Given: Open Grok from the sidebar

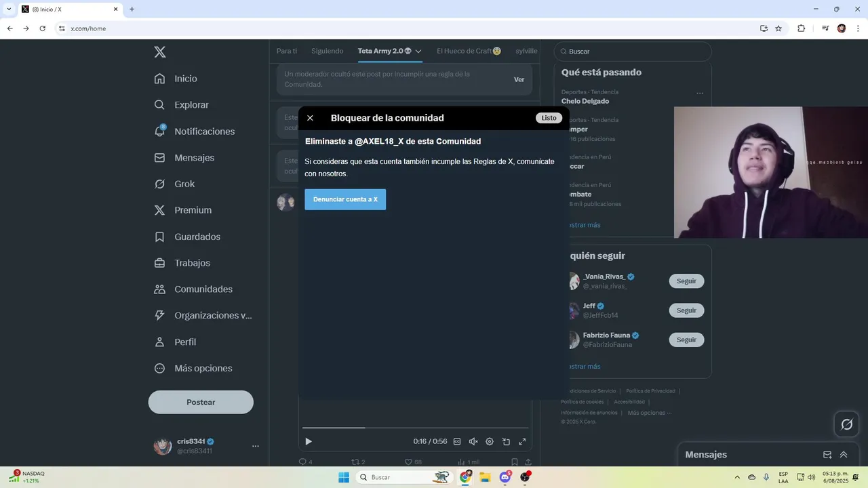Looking at the screenshot, I should (175, 184).
